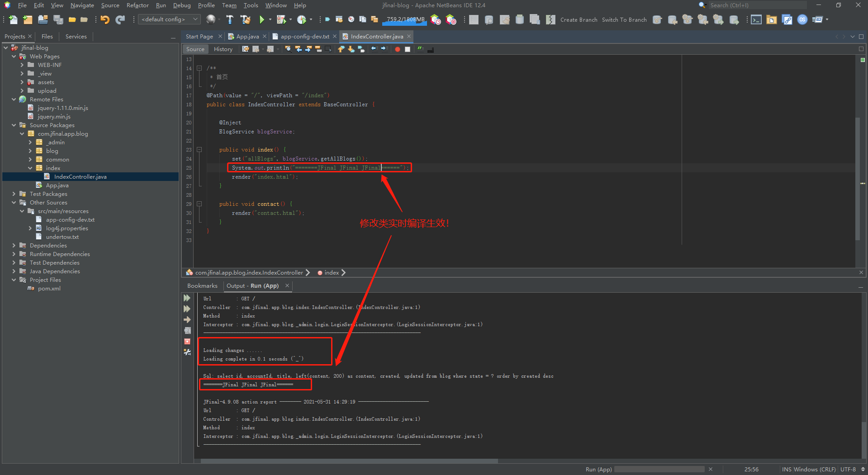Switch to the Services tab

pos(76,36)
